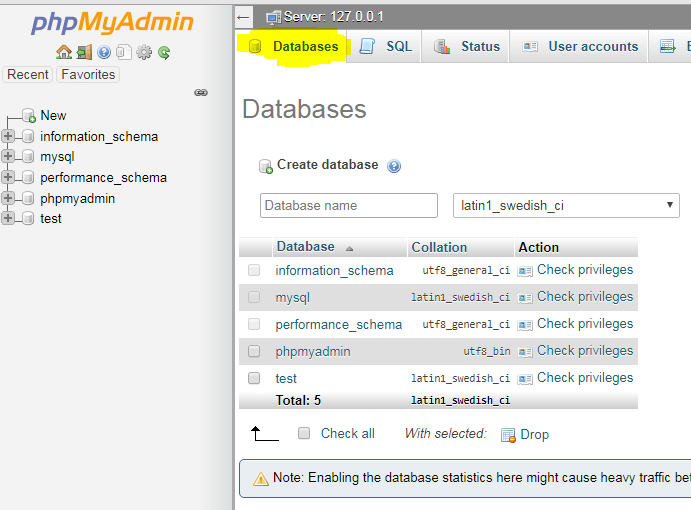The width and height of the screenshot is (691, 510).
Task: Open the test database link in table
Action: tap(286, 378)
